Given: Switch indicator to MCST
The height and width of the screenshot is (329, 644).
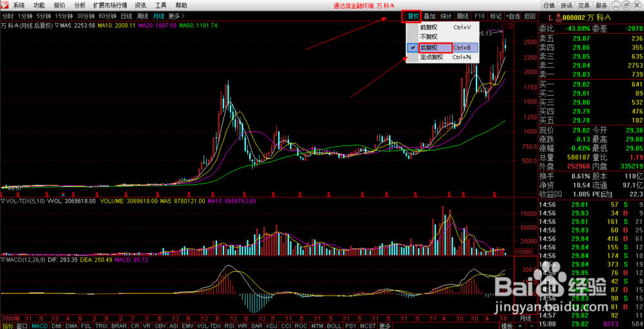Looking at the screenshot, I should pyautogui.click(x=366, y=326).
